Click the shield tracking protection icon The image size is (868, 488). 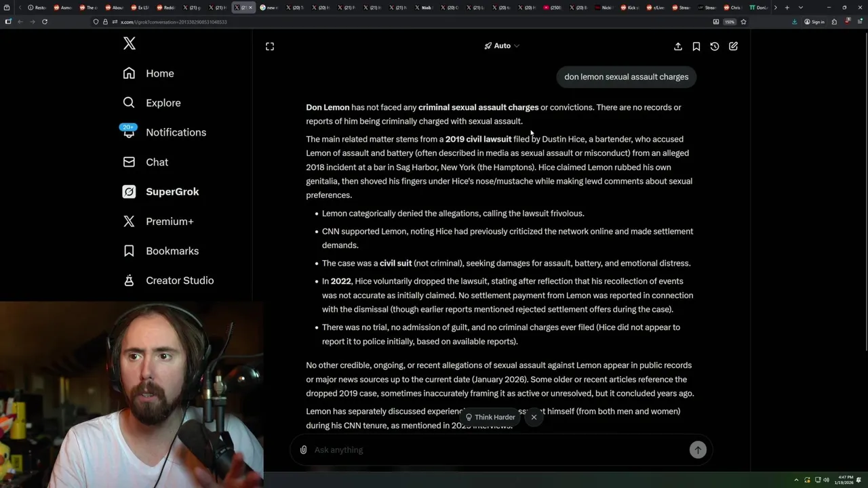pyautogui.click(x=96, y=22)
